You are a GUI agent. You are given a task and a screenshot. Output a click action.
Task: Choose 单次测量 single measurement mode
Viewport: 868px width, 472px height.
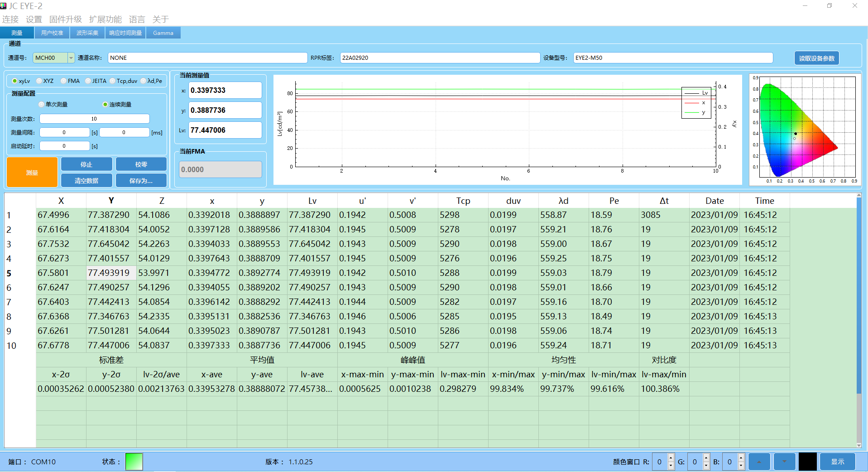tap(42, 105)
